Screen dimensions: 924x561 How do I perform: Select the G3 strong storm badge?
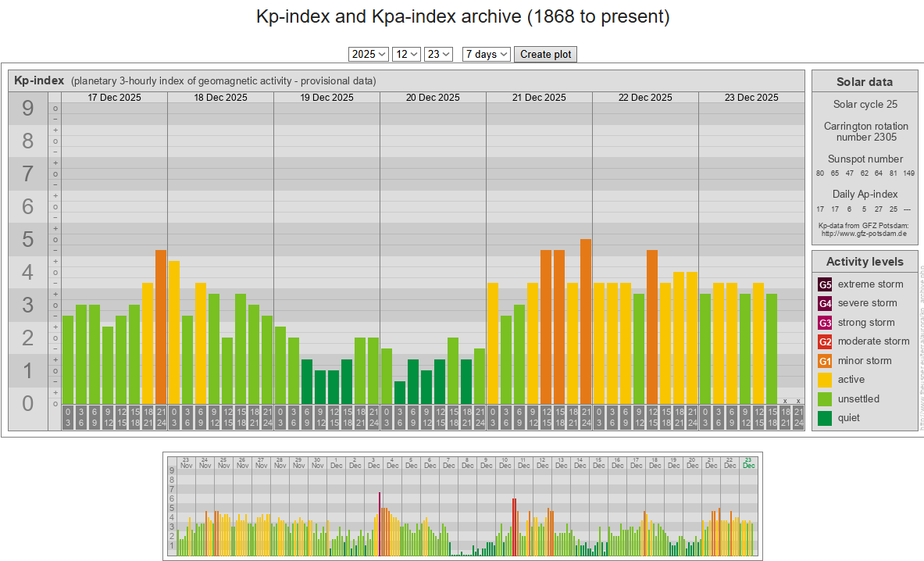coord(825,323)
